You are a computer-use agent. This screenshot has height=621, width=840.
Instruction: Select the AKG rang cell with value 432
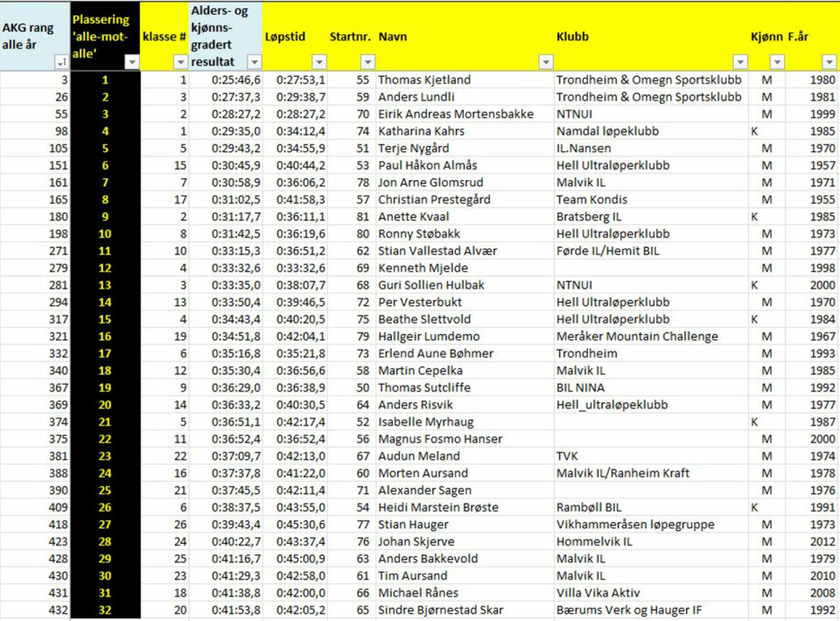click(35, 610)
